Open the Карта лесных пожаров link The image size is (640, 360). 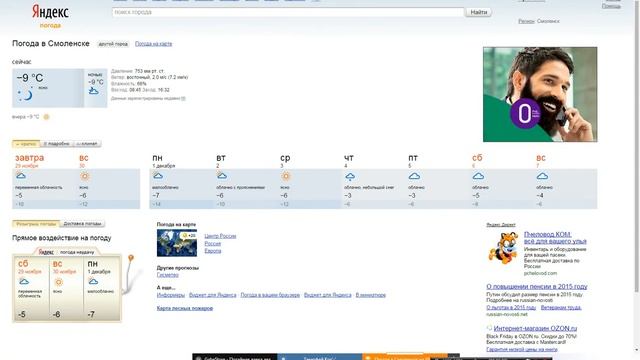(x=184, y=308)
